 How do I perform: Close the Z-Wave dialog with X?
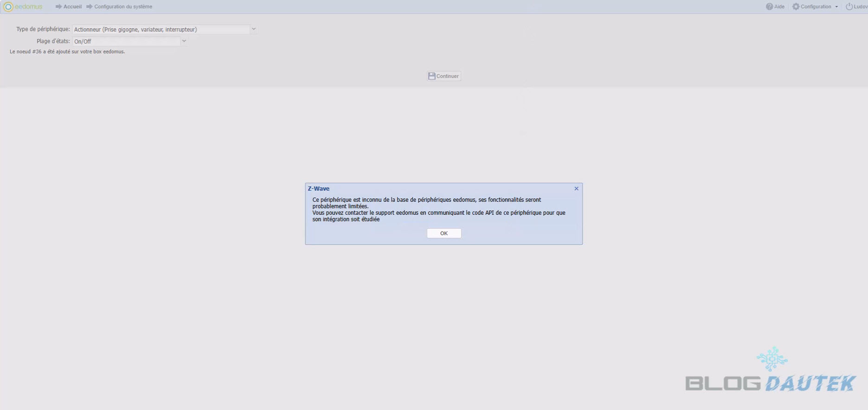click(x=576, y=188)
